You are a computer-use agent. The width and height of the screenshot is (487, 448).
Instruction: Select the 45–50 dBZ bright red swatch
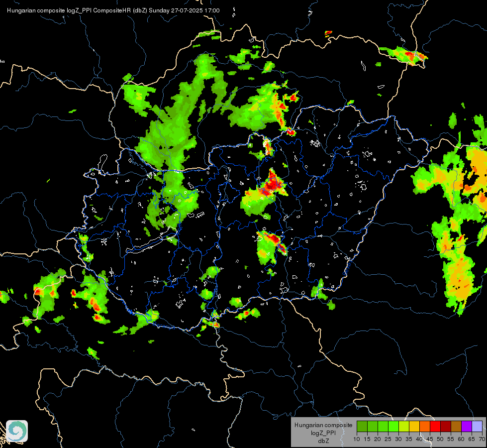tap(435, 426)
